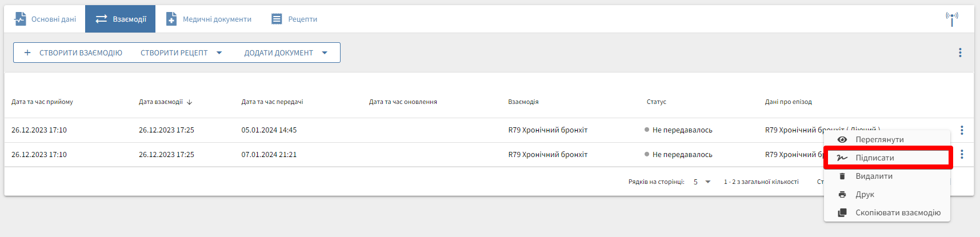Sort by the Дата взаємодії arrow
This screenshot has height=237, width=980.
(189, 102)
